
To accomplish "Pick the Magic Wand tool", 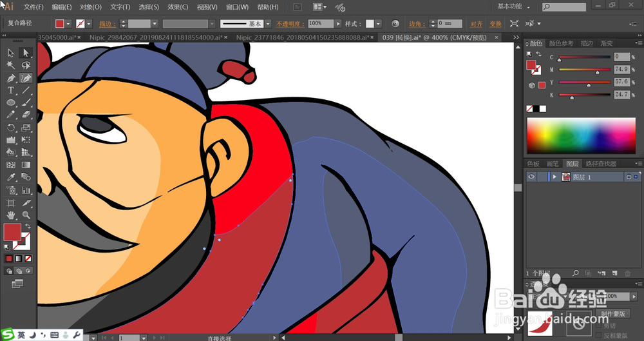I will pyautogui.click(x=11, y=65).
